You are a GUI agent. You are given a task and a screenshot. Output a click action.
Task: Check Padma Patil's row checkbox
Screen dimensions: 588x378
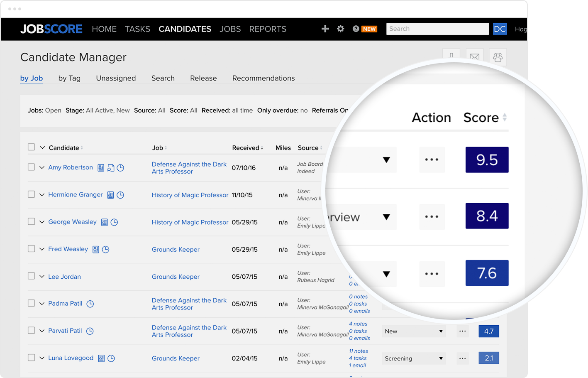point(31,303)
